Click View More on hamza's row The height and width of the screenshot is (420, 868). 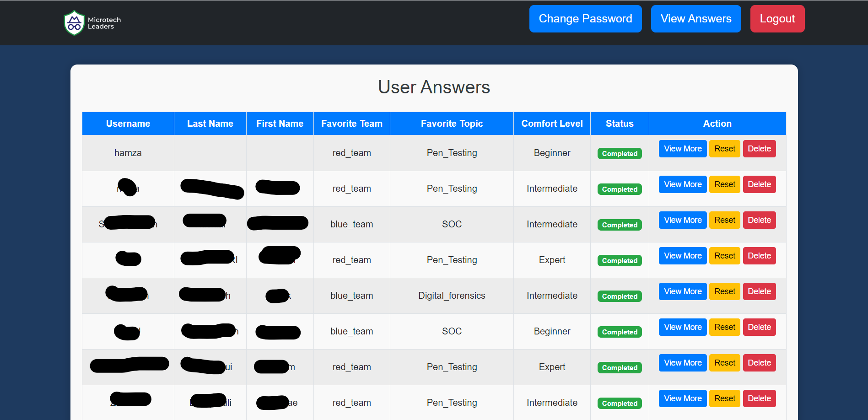coord(682,148)
